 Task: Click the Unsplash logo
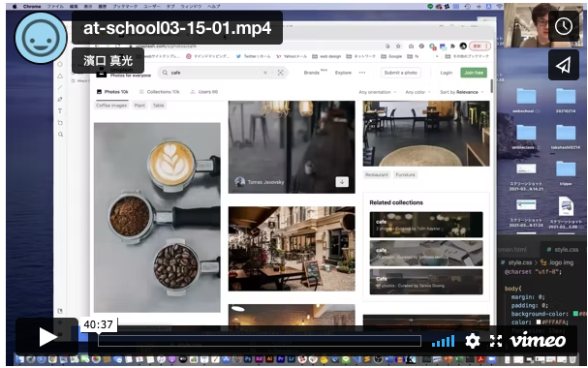pos(102,73)
